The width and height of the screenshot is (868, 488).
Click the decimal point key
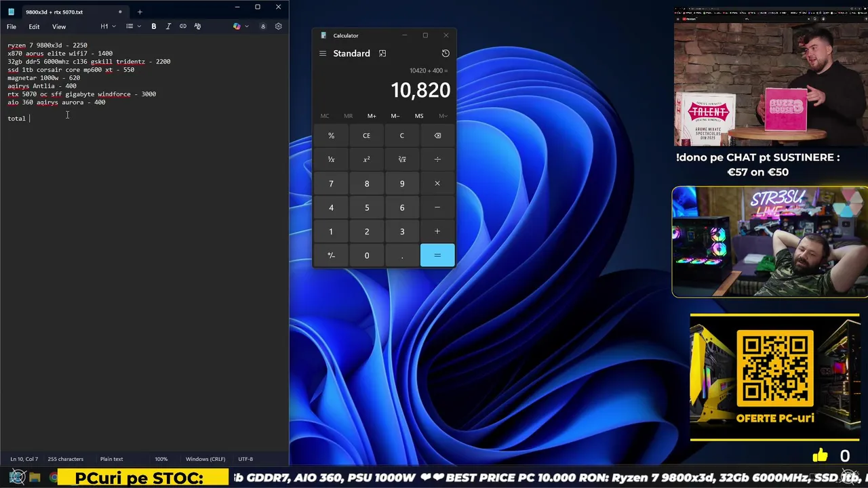pos(402,256)
